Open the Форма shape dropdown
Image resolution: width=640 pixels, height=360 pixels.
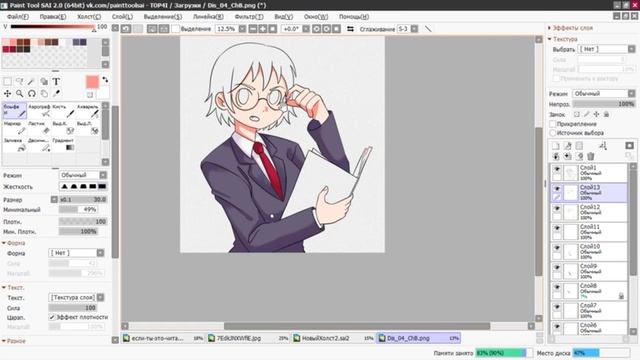click(x=76, y=253)
